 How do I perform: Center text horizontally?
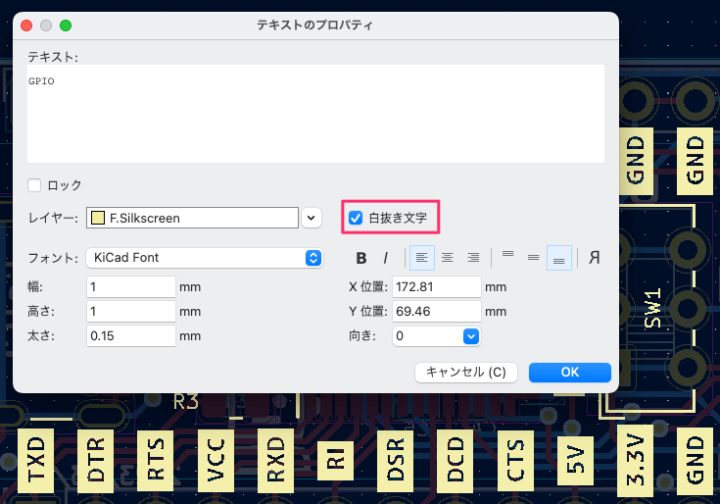[x=448, y=258]
